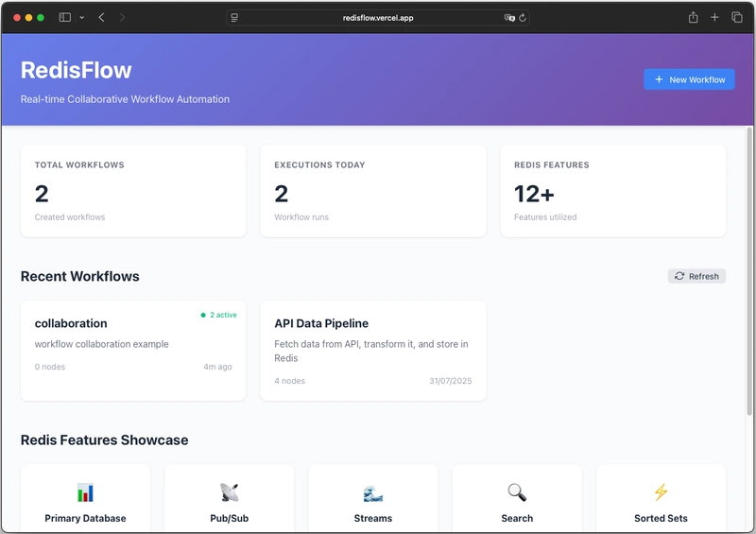
Task: Click the Pub/Sub satellite dish icon
Action: point(229,492)
